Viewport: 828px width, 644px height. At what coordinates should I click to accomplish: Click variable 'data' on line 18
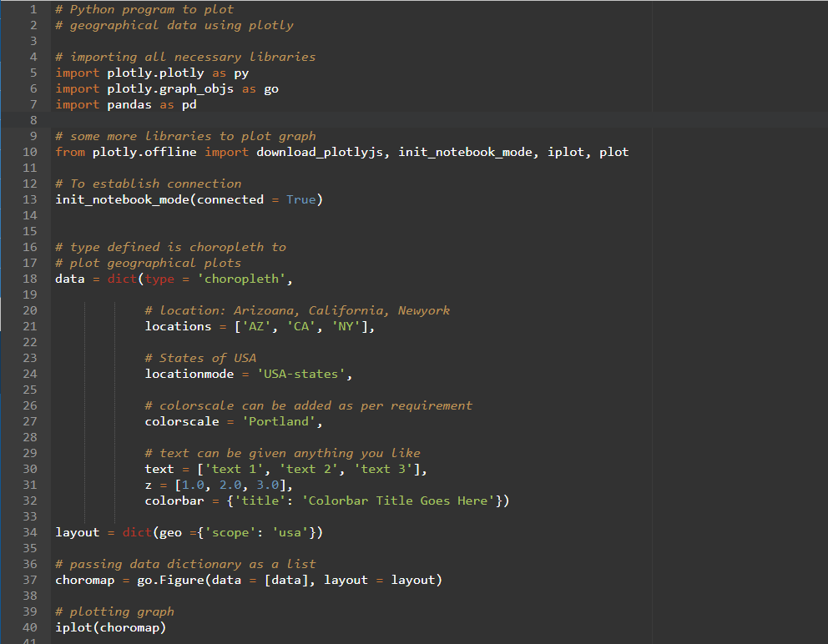tap(70, 279)
